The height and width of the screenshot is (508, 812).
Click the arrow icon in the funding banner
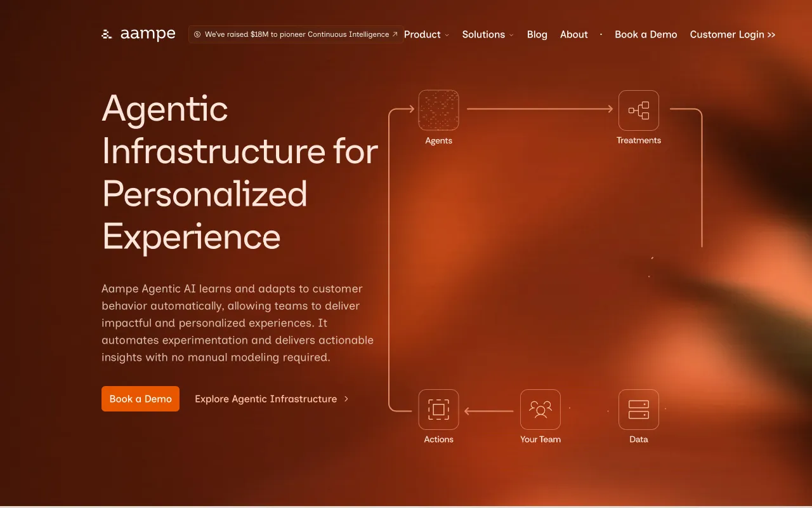coord(395,34)
